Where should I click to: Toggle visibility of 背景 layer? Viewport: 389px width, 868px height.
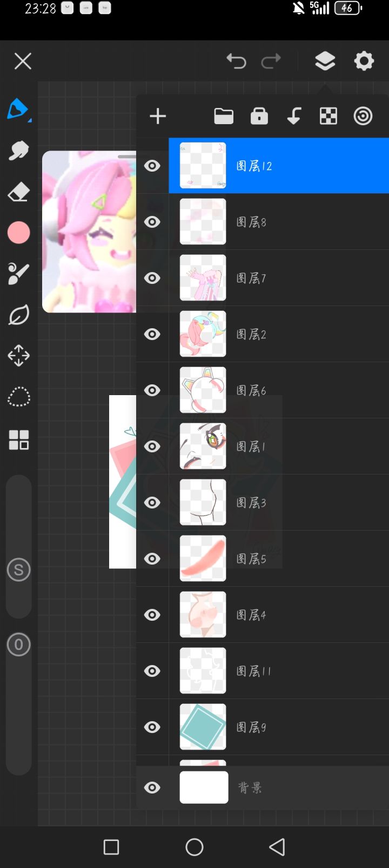coord(152,788)
